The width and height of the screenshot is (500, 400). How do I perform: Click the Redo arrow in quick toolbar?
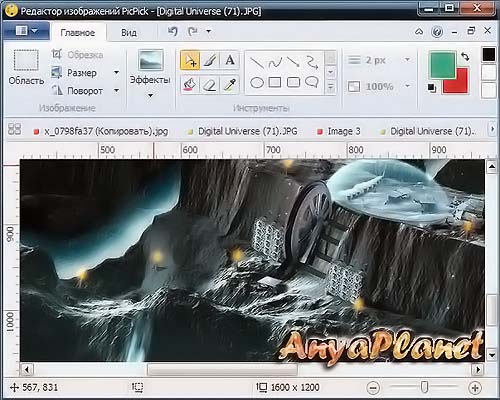[x=192, y=32]
